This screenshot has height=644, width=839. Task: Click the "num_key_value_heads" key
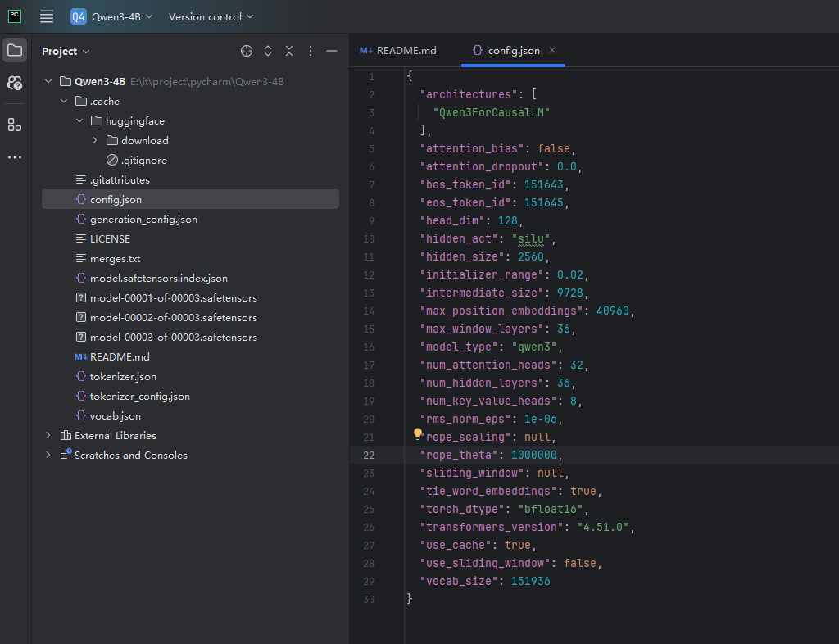point(488,401)
